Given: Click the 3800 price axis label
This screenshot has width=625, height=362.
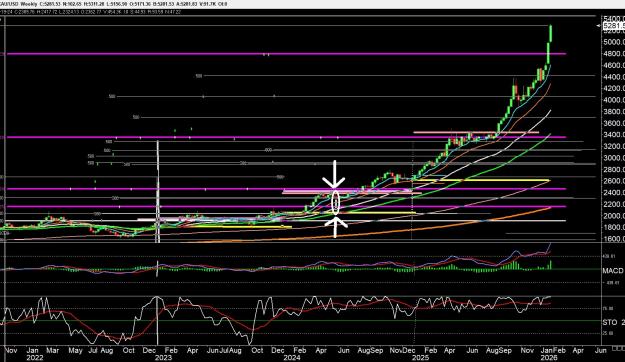Looking at the screenshot, I should [x=614, y=112].
